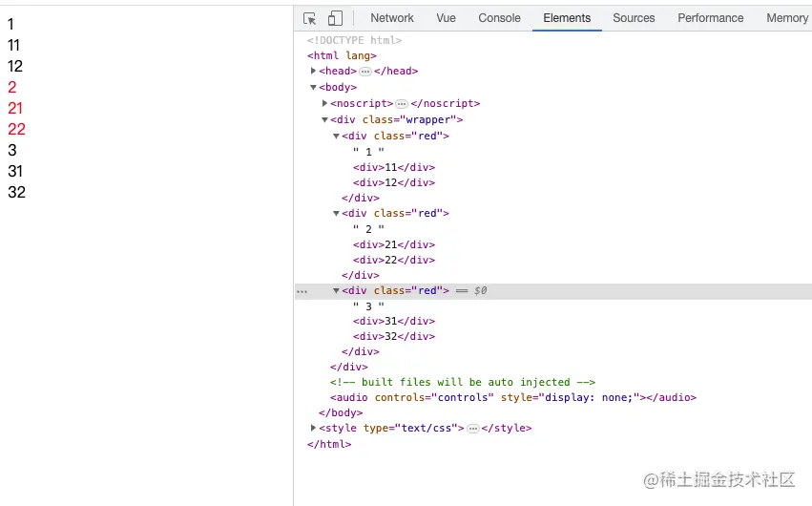Viewport: 812px width, 506px height.
Task: Toggle the device toolbar icon
Action: pos(335,18)
